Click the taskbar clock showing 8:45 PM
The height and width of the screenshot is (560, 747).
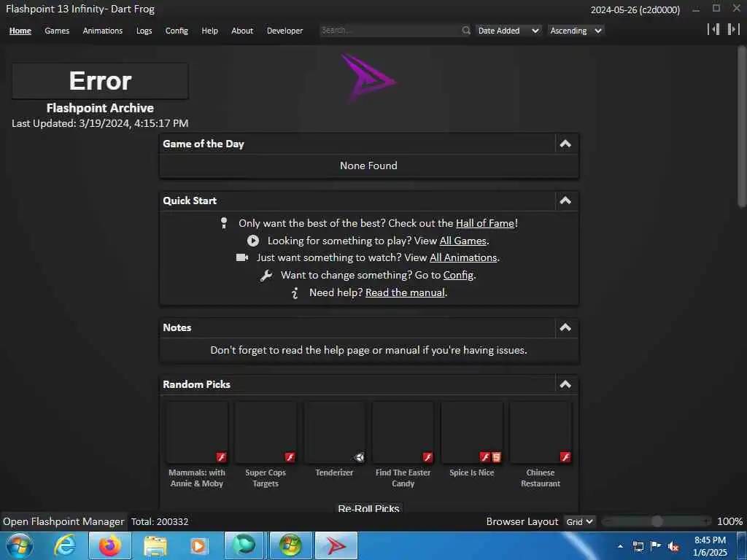[710, 546]
